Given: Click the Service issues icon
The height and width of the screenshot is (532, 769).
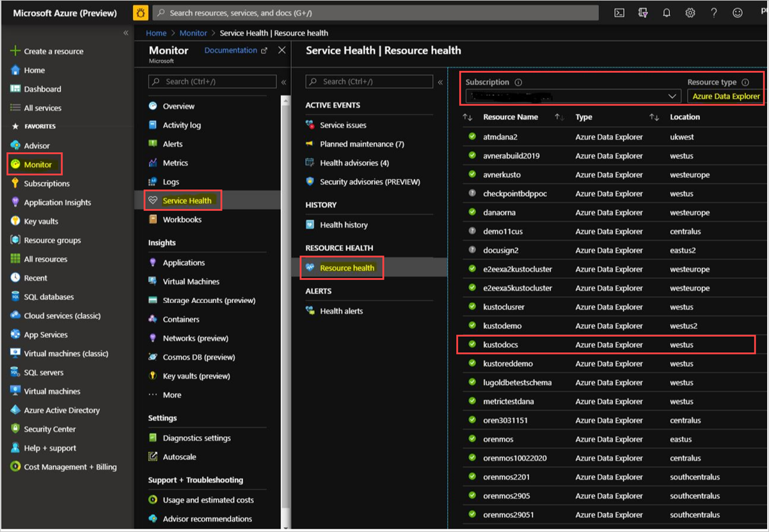Looking at the screenshot, I should (x=310, y=125).
